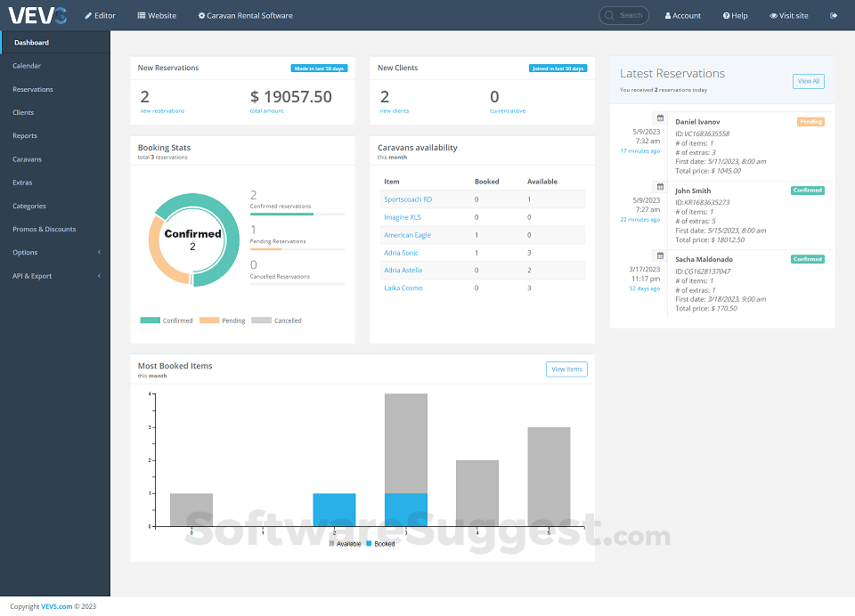Toggle Confirmed series in chart legend

pos(167,320)
